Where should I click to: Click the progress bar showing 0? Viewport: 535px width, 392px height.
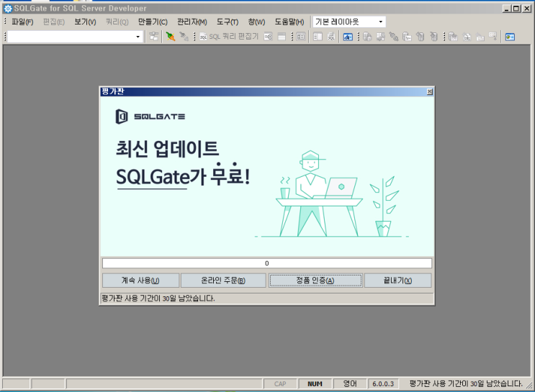click(267, 263)
